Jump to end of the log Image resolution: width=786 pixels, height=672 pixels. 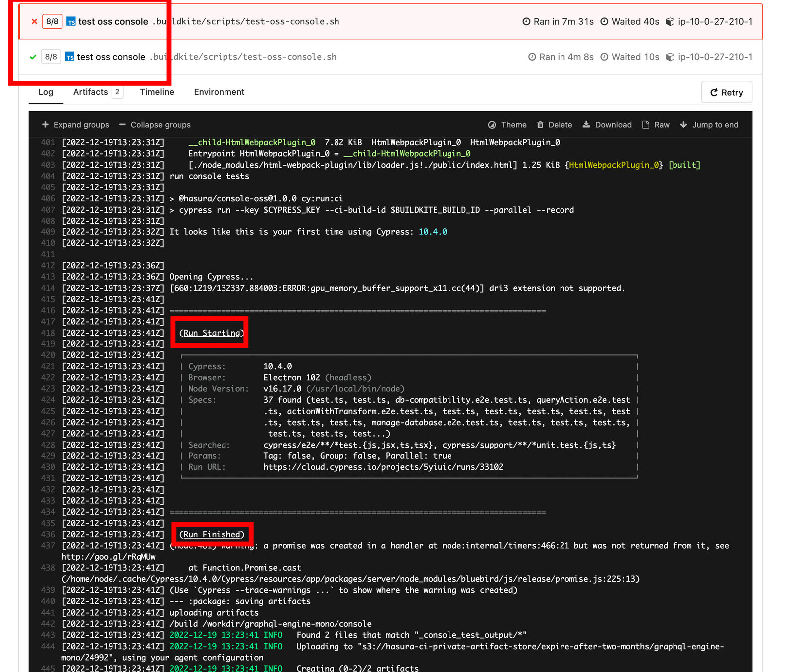pos(709,125)
